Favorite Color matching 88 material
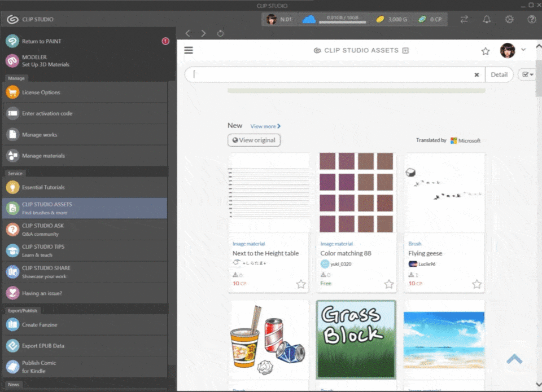Image resolution: width=542 pixels, height=392 pixels. (x=389, y=284)
